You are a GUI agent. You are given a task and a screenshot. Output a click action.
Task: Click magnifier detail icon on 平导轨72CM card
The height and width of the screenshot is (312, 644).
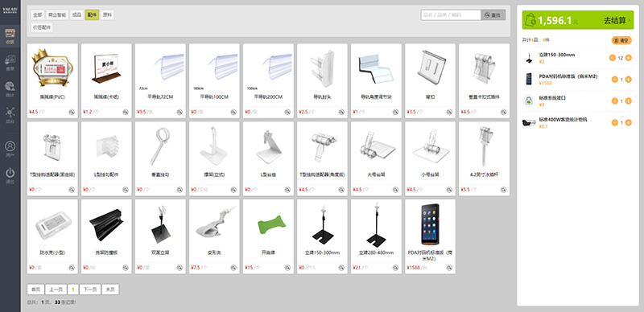(x=180, y=112)
